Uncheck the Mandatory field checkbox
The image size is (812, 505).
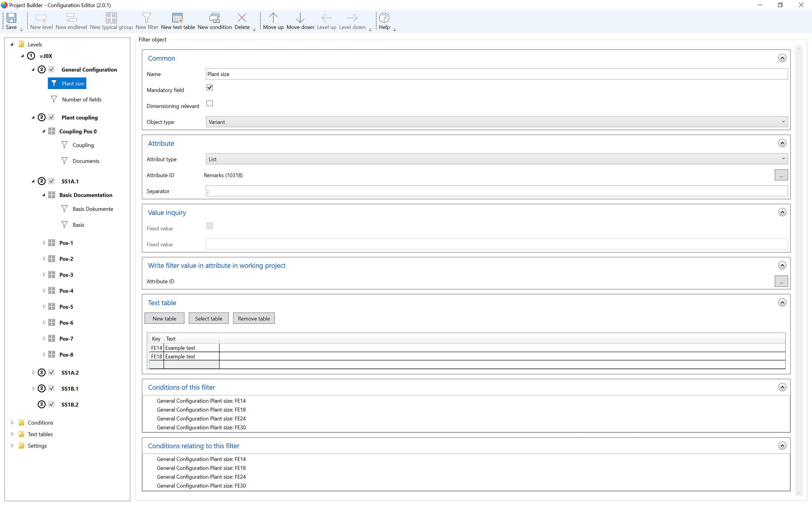[209, 88]
